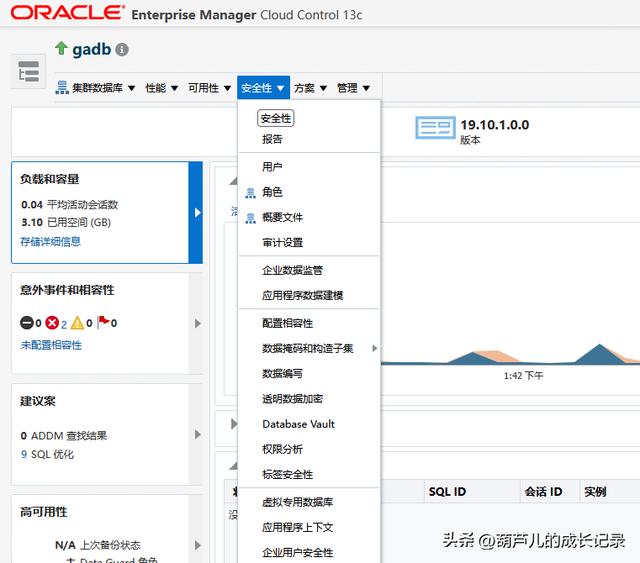Collapse the 安全性 menu
This screenshot has width=640, height=563.
263,88
